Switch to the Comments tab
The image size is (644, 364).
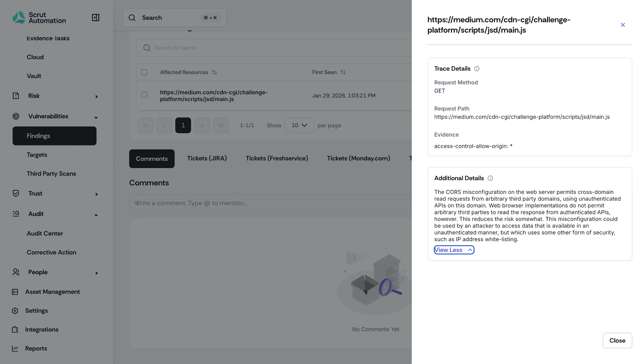(152, 158)
